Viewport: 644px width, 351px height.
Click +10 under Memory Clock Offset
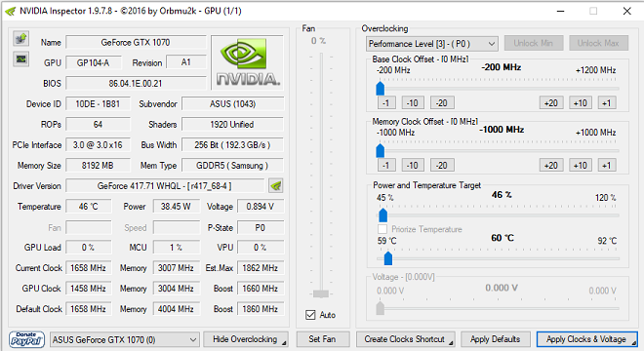tap(581, 166)
